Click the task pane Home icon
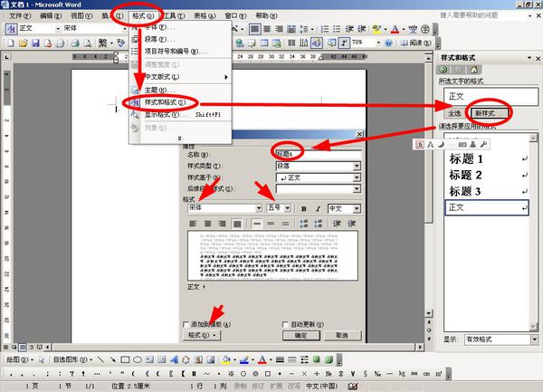Screen dimensions: 543x392 pos(473,70)
